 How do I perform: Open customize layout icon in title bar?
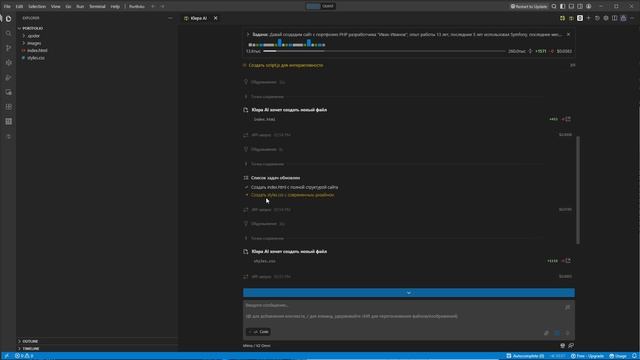point(589,6)
